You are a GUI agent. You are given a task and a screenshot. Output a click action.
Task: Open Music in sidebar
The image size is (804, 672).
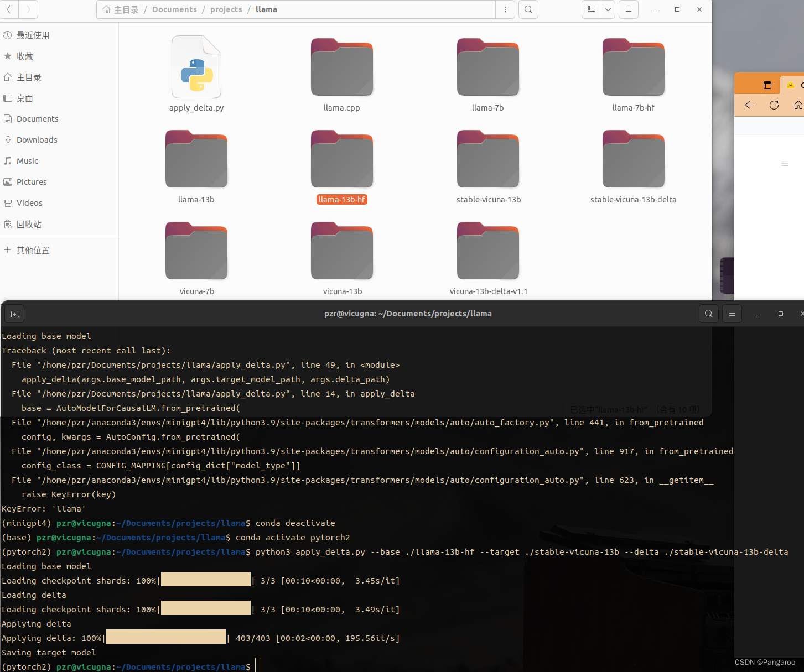click(x=59, y=161)
